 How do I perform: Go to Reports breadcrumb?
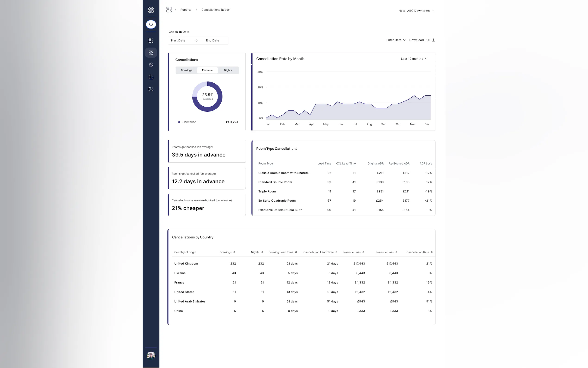point(186,10)
